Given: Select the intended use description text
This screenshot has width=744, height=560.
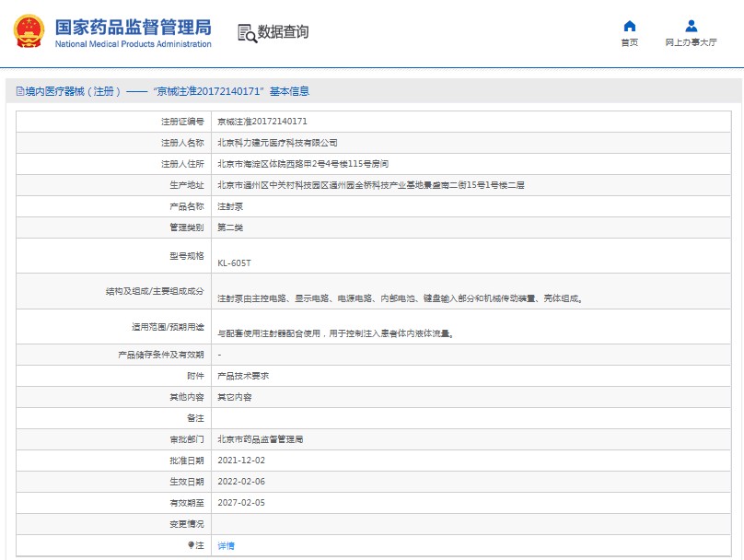Looking at the screenshot, I should [x=335, y=333].
